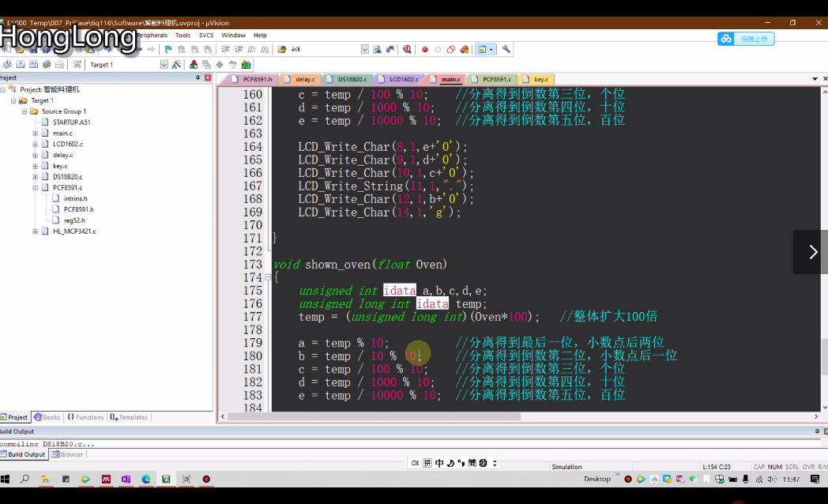The width and height of the screenshot is (828, 504).
Task: Switch to the DS18B20.c editor tab
Action: coord(347,79)
